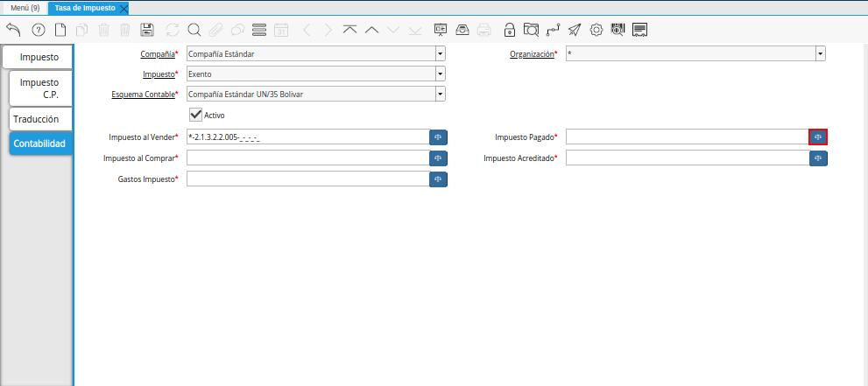Image resolution: width=868 pixels, height=386 pixels.
Task: Click the undo changes arrow icon
Action: point(13,30)
